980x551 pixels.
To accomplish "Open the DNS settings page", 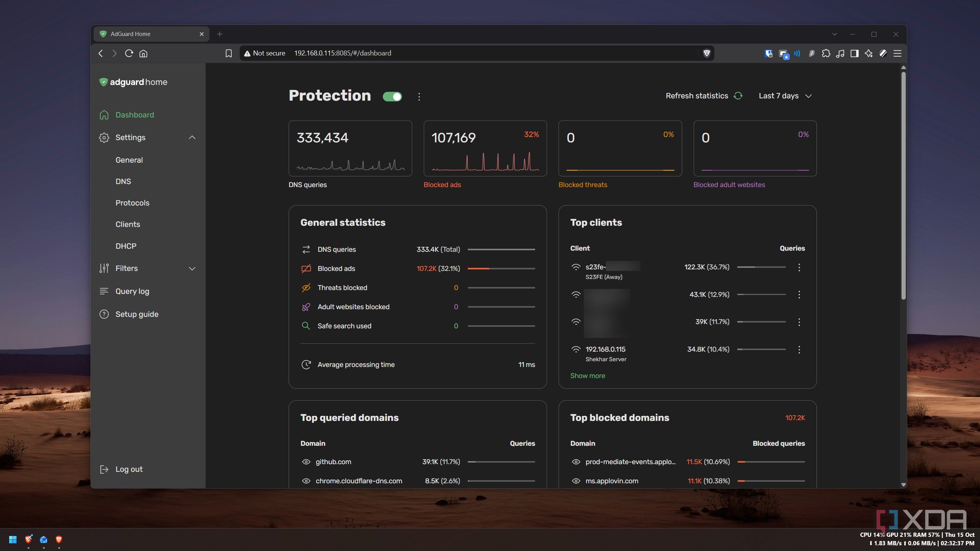I will [123, 181].
